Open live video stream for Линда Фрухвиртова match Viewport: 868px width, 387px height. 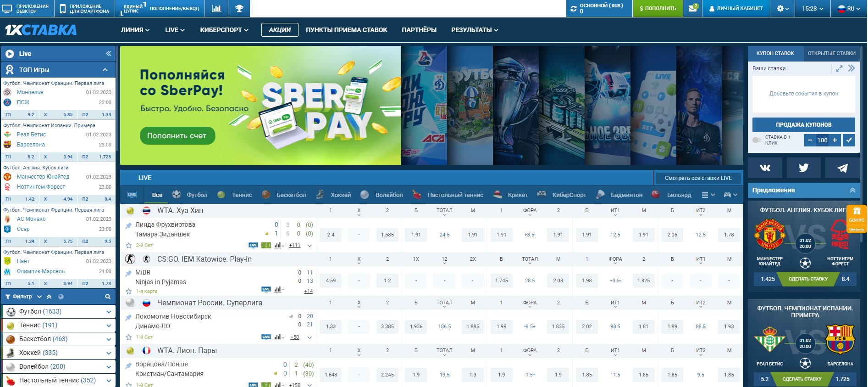(253, 245)
